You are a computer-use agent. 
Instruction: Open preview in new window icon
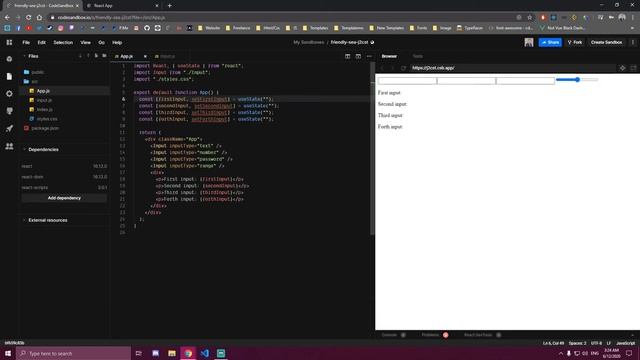633,68
